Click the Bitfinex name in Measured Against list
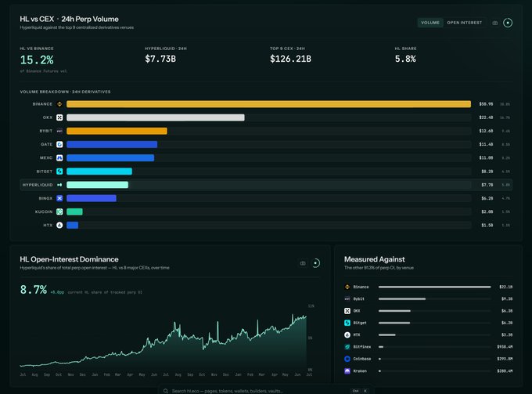Viewport: 532px width, 394px height. coord(362,347)
